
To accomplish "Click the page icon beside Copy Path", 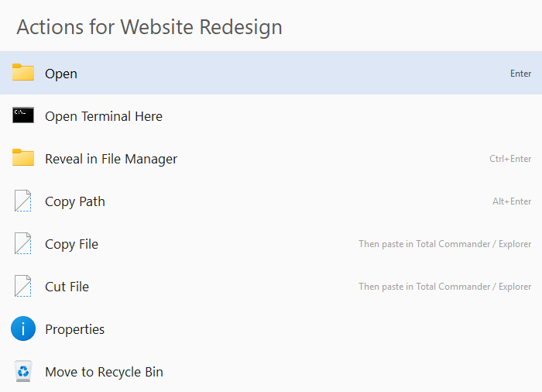I will [22, 201].
